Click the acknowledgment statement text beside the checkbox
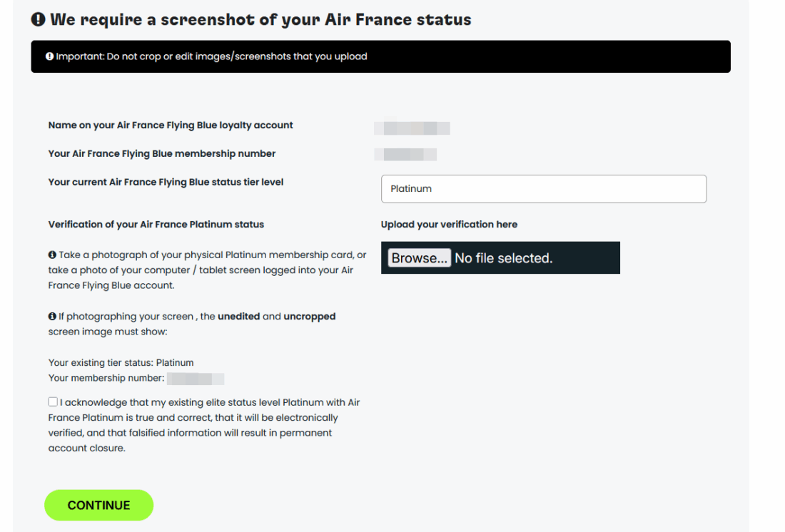The image size is (785, 532). pos(207,424)
